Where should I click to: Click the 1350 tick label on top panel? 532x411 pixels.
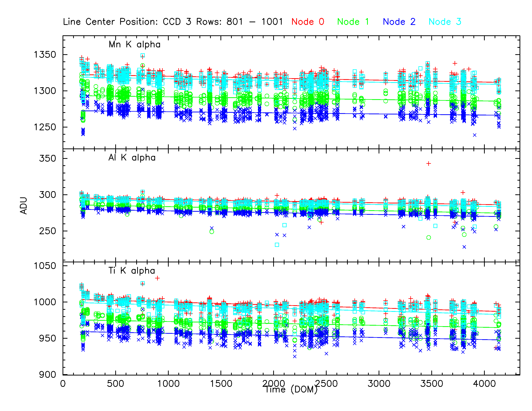click(45, 55)
